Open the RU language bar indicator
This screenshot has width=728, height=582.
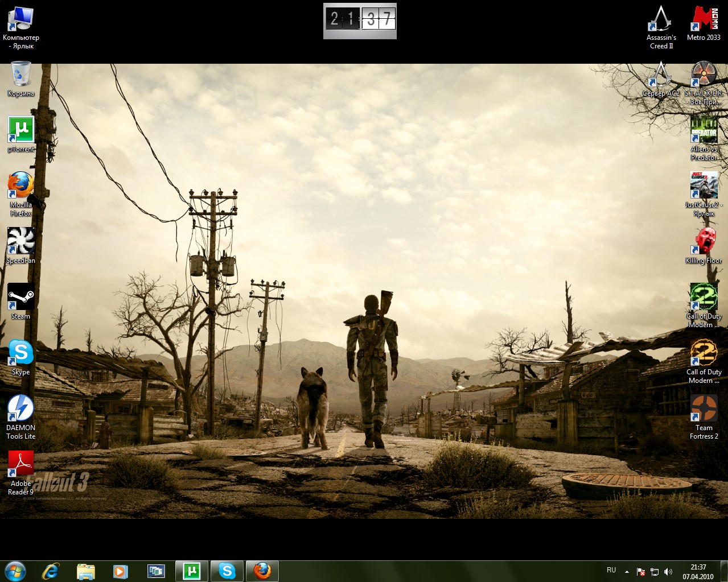pyautogui.click(x=611, y=570)
